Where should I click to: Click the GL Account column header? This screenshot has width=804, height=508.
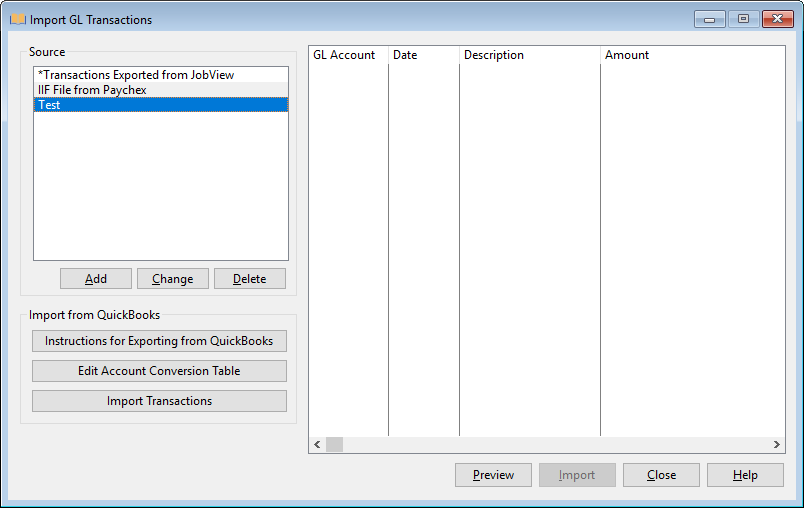pyautogui.click(x=345, y=55)
